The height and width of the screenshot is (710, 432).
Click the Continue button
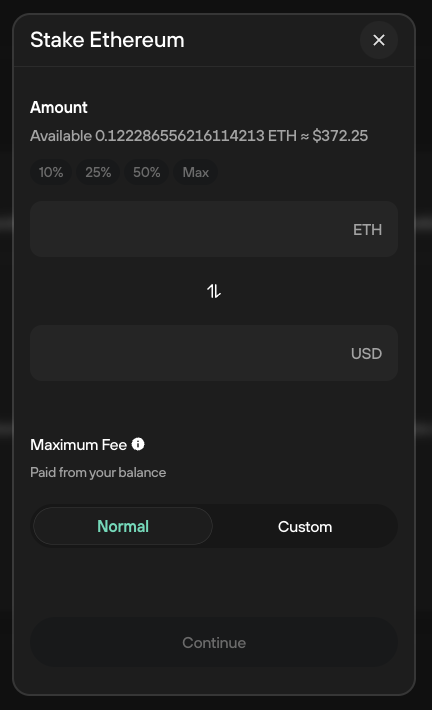pyautogui.click(x=214, y=643)
